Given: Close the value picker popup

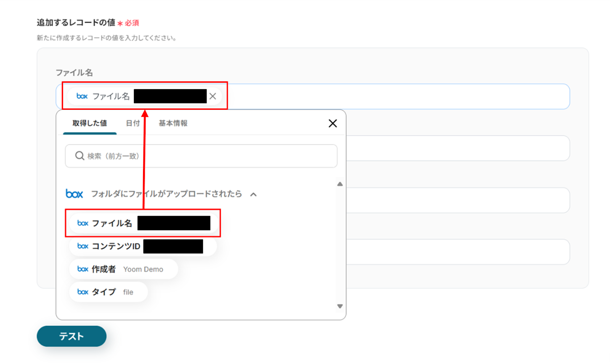Looking at the screenshot, I should pos(332,123).
